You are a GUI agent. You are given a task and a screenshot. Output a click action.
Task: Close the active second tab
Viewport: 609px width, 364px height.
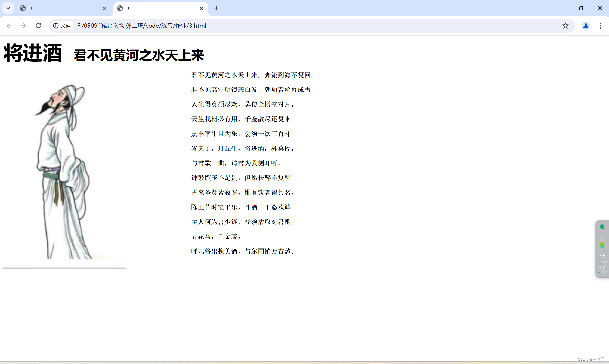(202, 8)
